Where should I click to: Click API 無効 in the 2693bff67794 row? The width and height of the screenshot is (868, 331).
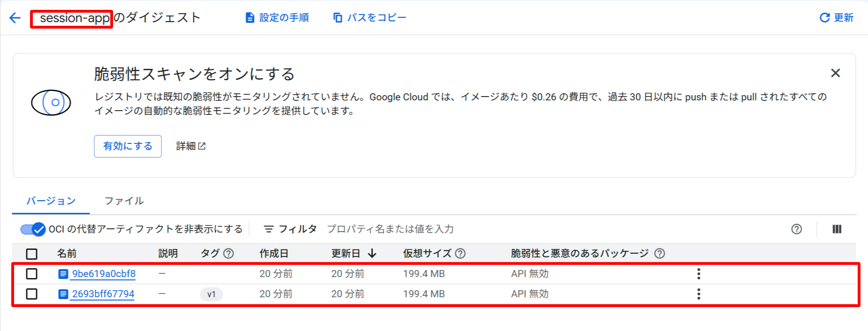[530, 294]
